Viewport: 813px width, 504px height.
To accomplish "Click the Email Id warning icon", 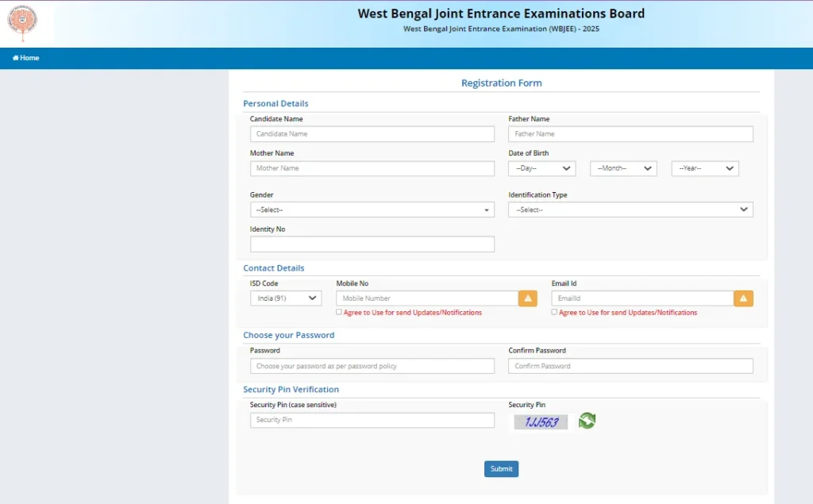I will [743, 298].
